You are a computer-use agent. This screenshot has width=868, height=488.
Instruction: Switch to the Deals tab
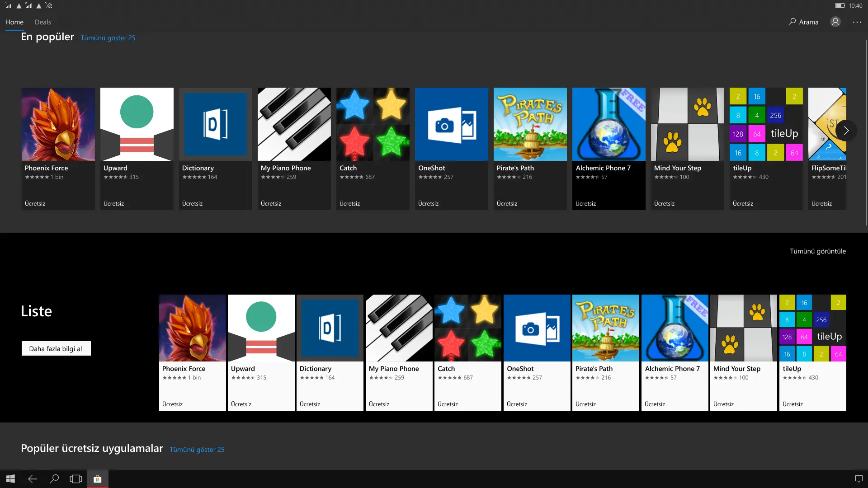pyautogui.click(x=43, y=22)
